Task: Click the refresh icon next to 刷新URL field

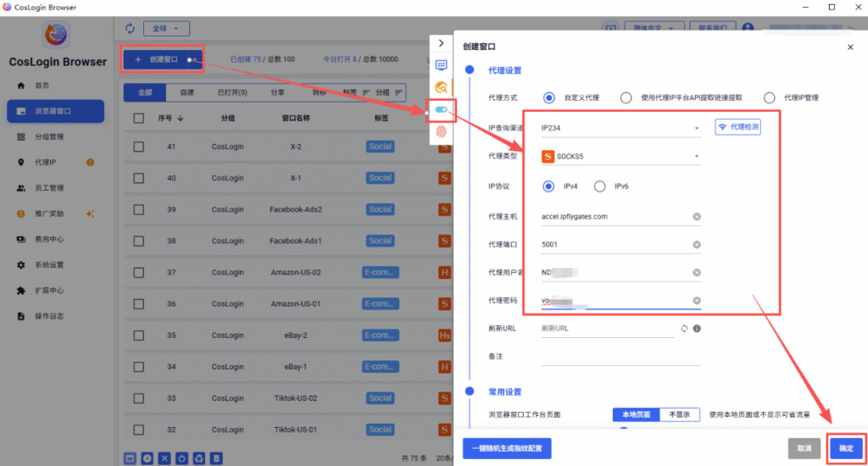Action: click(x=684, y=329)
